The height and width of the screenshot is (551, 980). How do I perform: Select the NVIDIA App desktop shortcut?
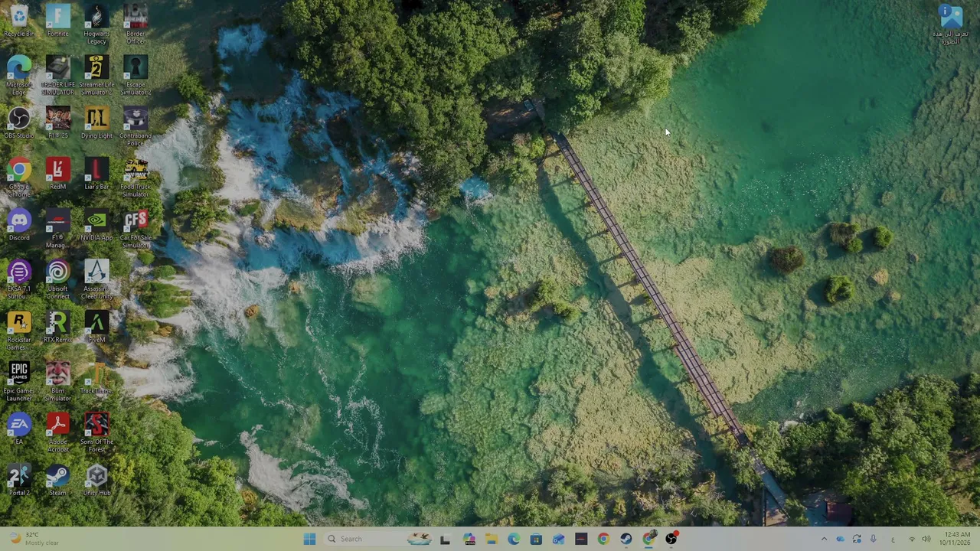[96, 225]
